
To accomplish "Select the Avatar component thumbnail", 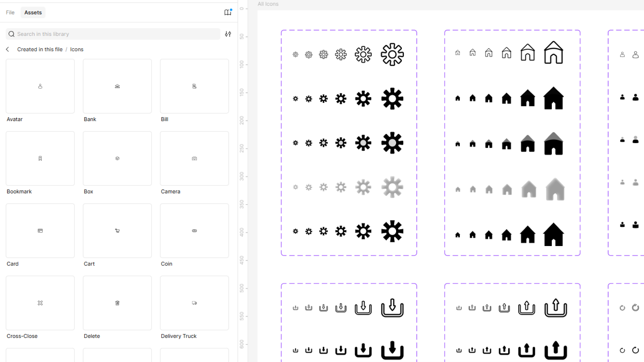I will [40, 86].
